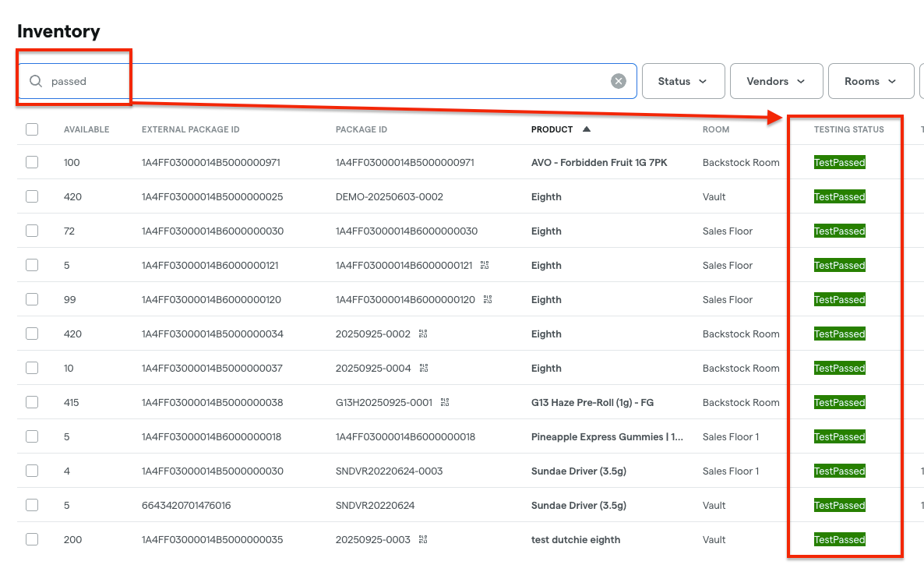Click QR icon beside package 1A4FF03000014B6000000120
Viewport: 924px width, 579px height.
(488, 299)
